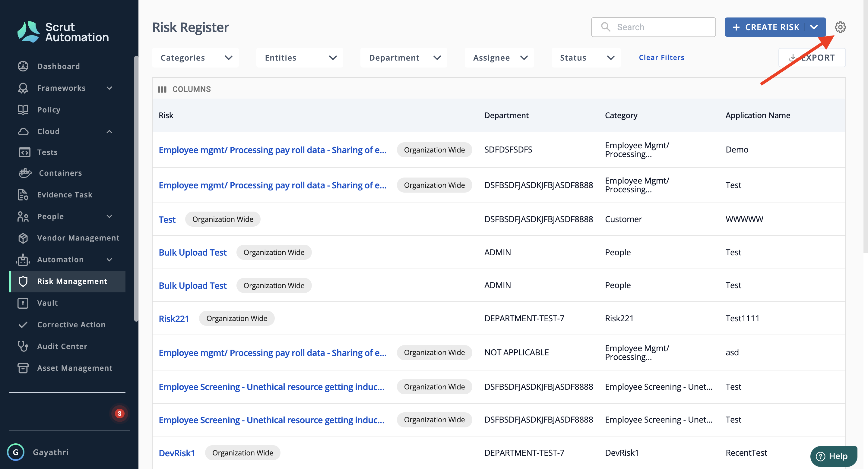The width and height of the screenshot is (868, 469).
Task: Open the Help button
Action: tap(834, 456)
